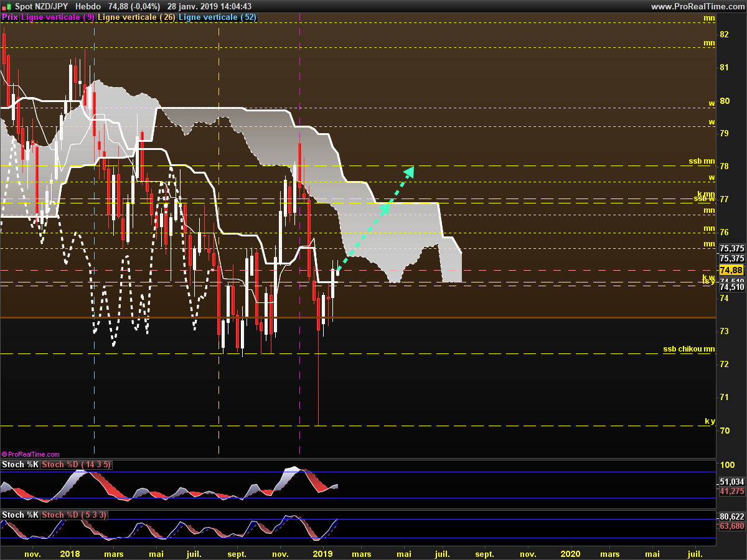Click the @ProRealTime.com link under the chart
This screenshot has height=560, width=747.
(x=31, y=455)
